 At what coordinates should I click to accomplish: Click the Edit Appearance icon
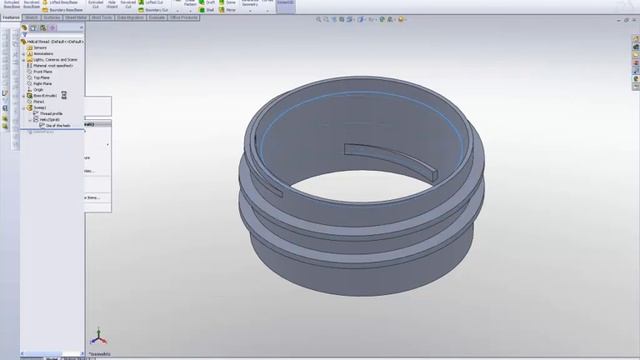click(382, 20)
